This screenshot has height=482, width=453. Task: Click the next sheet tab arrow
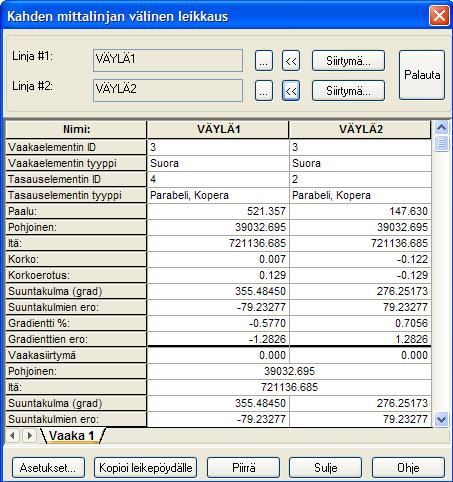click(x=29, y=435)
